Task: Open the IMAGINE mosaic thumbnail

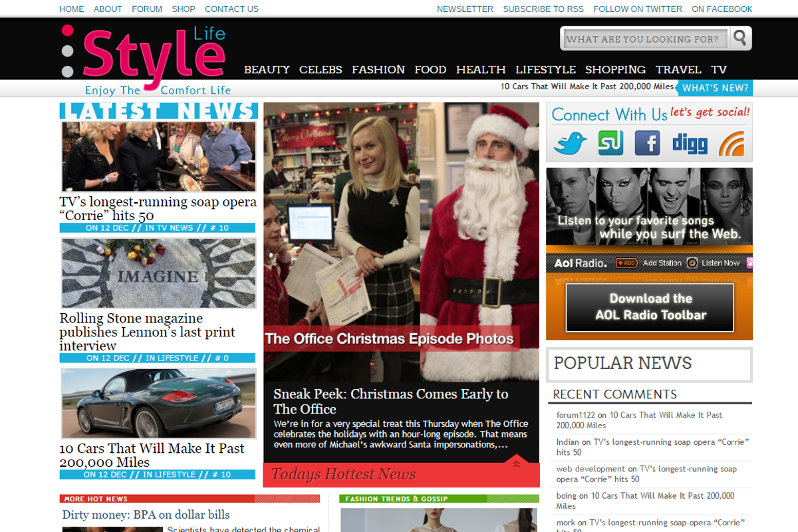Action: click(x=158, y=273)
